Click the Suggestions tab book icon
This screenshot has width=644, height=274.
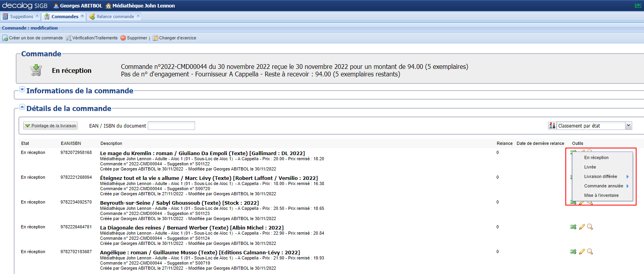pos(6,17)
